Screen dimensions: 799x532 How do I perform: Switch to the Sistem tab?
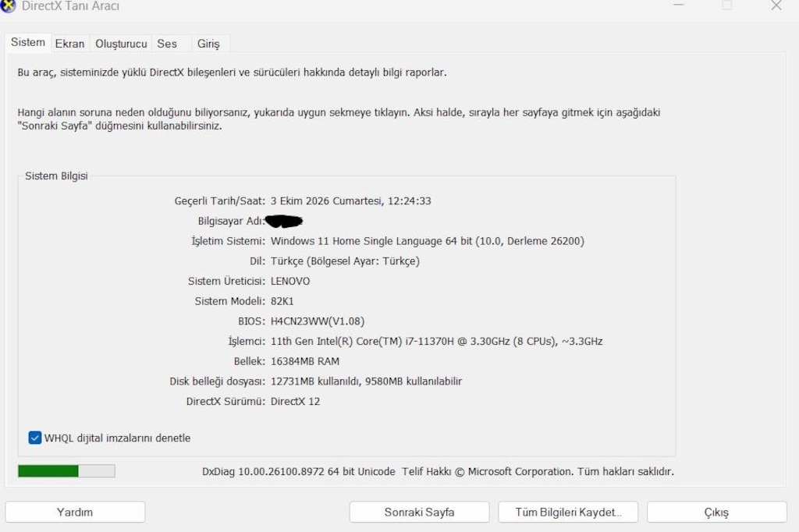(x=28, y=42)
